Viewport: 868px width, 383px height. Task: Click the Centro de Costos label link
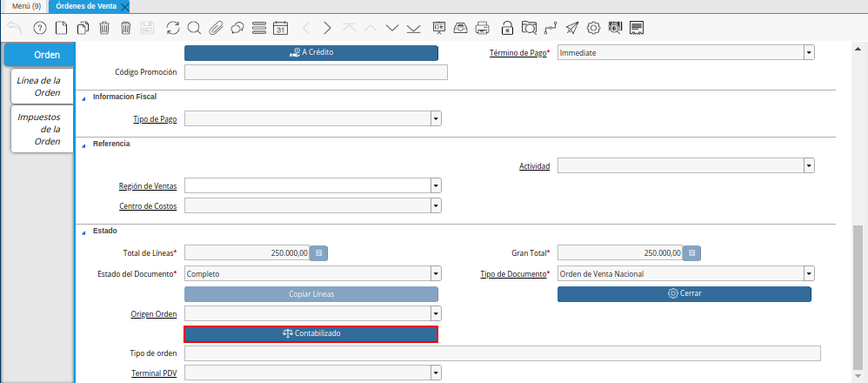149,206
